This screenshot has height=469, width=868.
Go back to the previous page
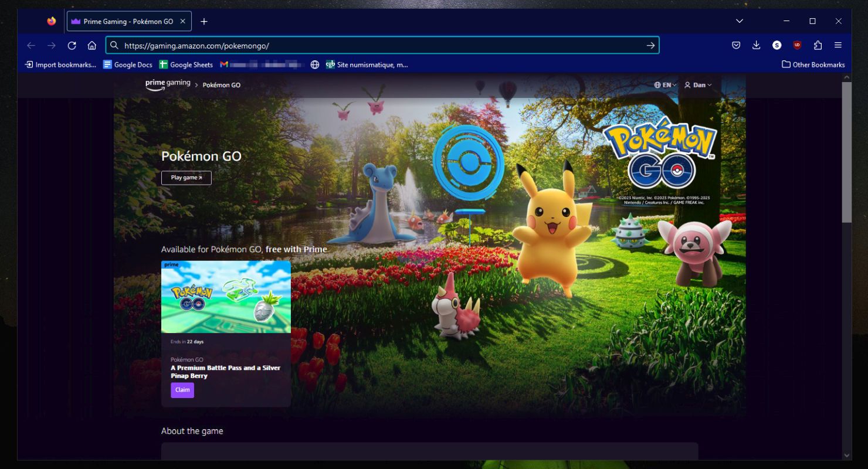pos(31,45)
